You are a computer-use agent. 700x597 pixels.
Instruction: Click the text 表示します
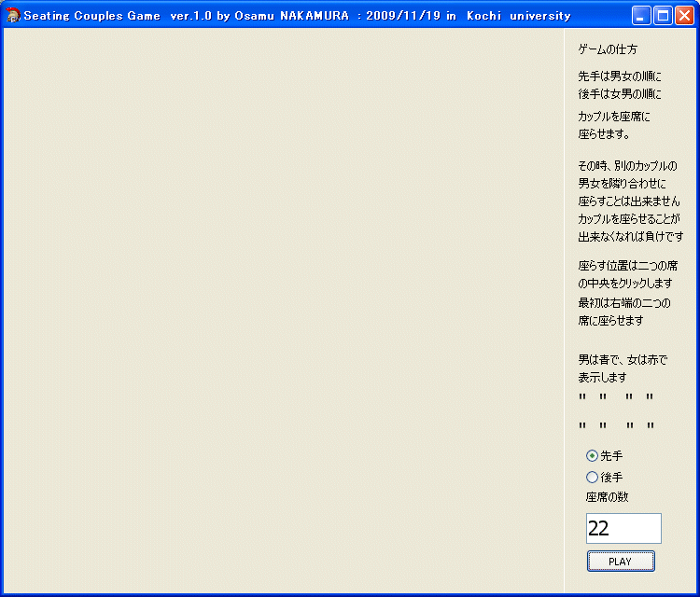pos(602,378)
